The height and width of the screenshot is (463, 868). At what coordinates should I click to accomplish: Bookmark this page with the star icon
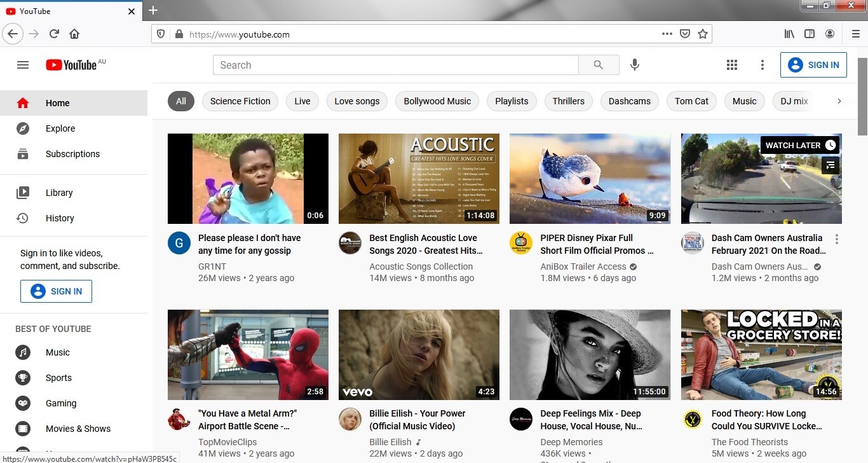tap(702, 34)
